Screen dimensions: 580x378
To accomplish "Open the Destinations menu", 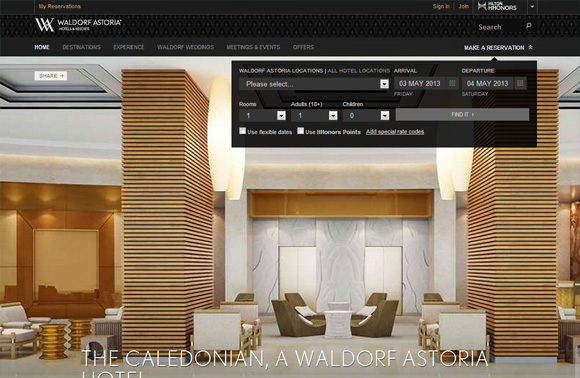I will tap(81, 47).
